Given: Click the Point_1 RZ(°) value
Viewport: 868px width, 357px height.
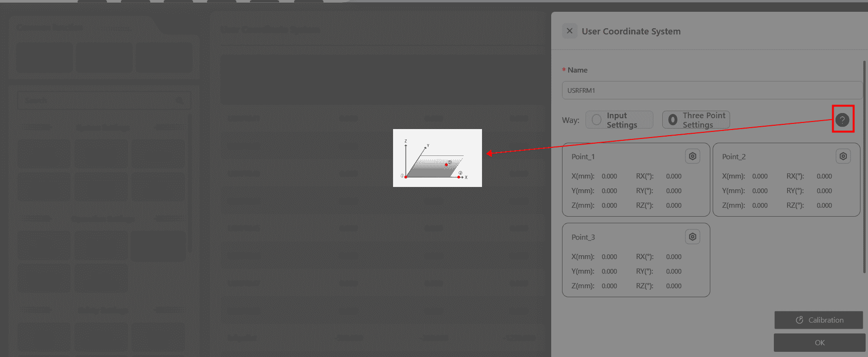Looking at the screenshot, I should pyautogui.click(x=674, y=205).
